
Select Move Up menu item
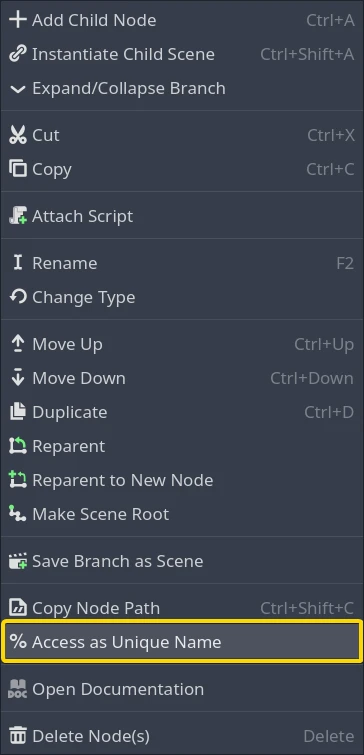pyautogui.click(x=181, y=344)
